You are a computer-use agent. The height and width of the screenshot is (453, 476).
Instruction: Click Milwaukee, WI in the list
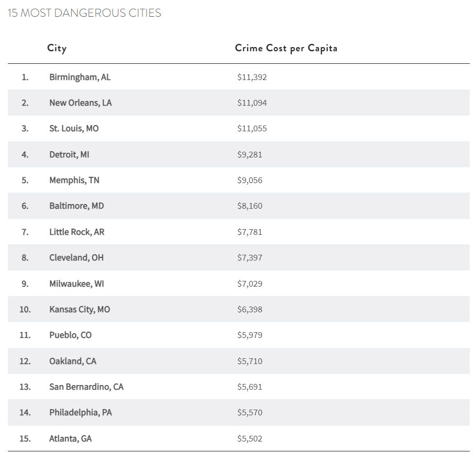coord(76,284)
